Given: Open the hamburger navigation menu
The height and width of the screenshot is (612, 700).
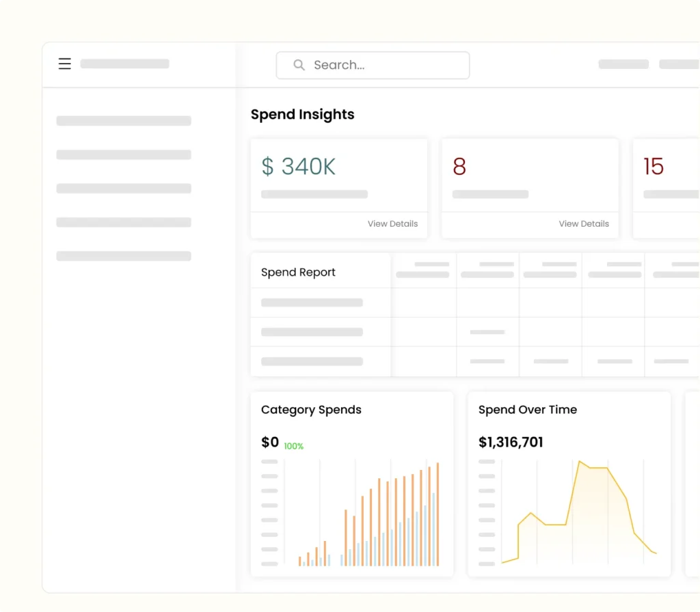Looking at the screenshot, I should pos(64,63).
